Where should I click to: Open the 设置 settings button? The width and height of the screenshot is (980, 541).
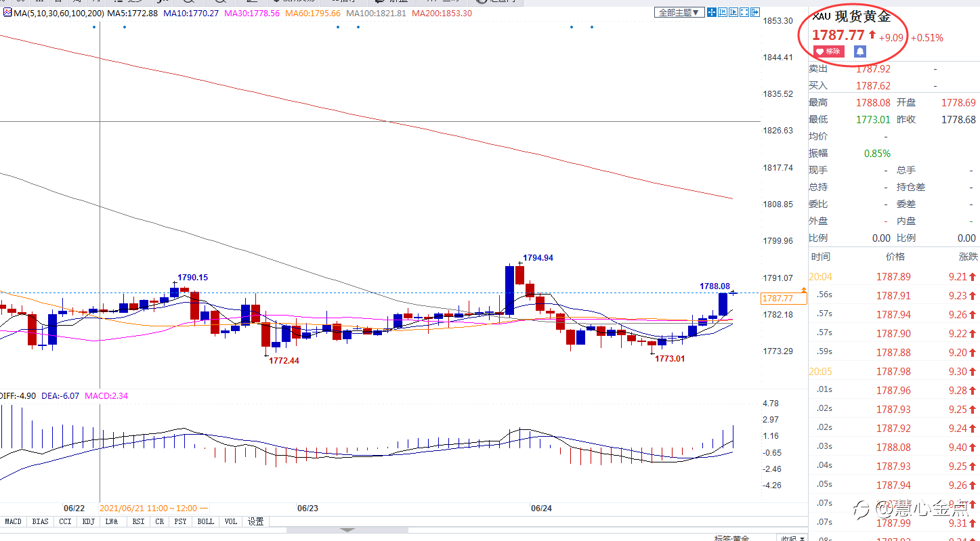(255, 522)
